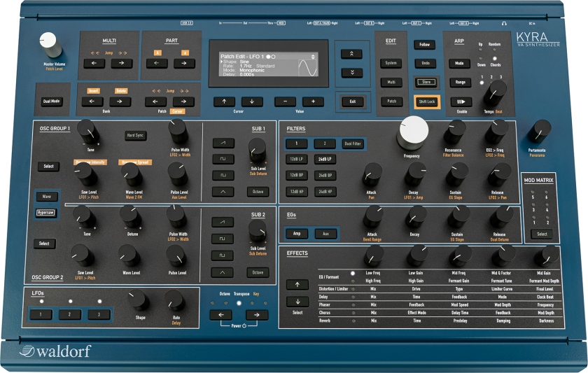Increase the Value with the plus button

(x=313, y=101)
